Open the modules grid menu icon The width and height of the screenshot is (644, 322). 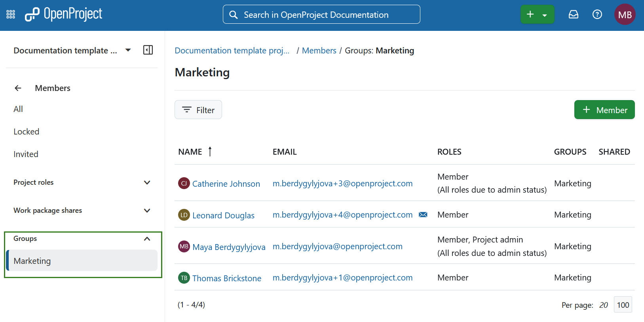pos(11,15)
